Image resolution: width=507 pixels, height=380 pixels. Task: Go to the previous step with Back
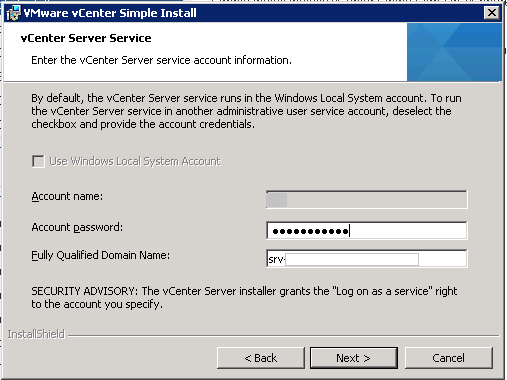pos(261,358)
